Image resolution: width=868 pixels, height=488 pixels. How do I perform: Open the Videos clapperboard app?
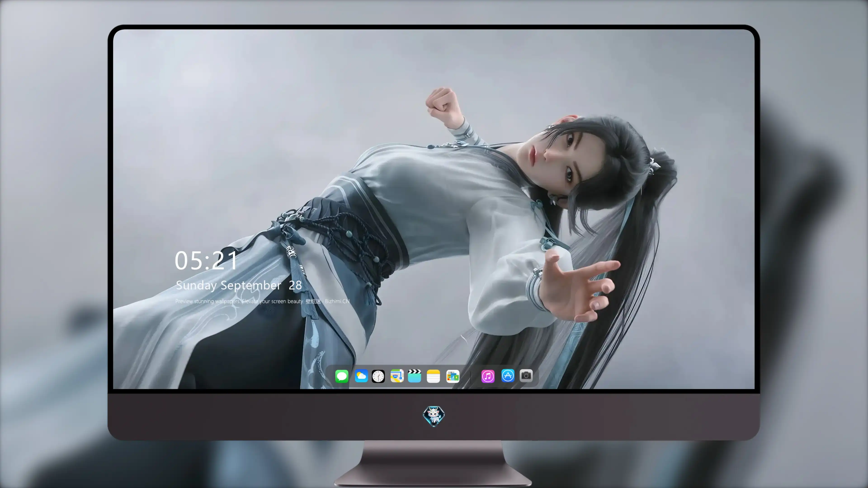[x=415, y=376]
